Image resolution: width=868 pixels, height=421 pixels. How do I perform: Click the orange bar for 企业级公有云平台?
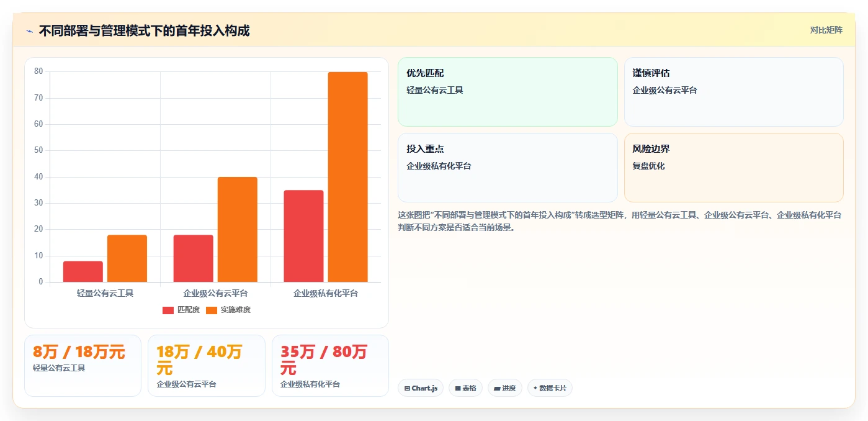tap(238, 230)
